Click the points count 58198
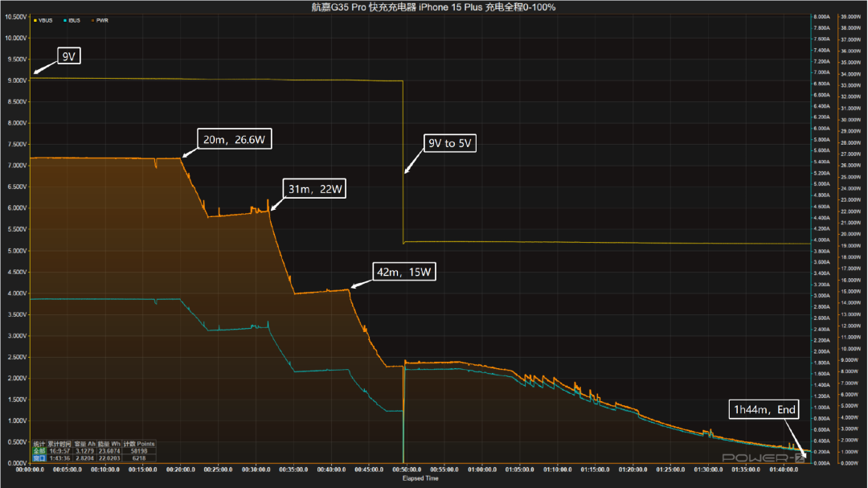The height and width of the screenshot is (488, 868). click(139, 451)
